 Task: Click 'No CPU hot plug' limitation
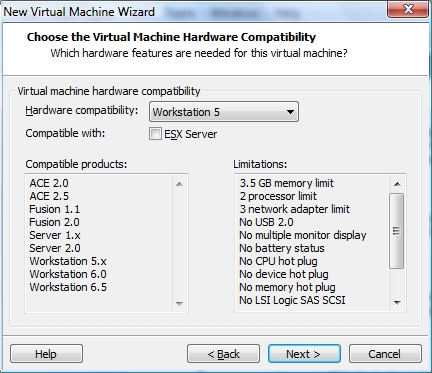278,261
